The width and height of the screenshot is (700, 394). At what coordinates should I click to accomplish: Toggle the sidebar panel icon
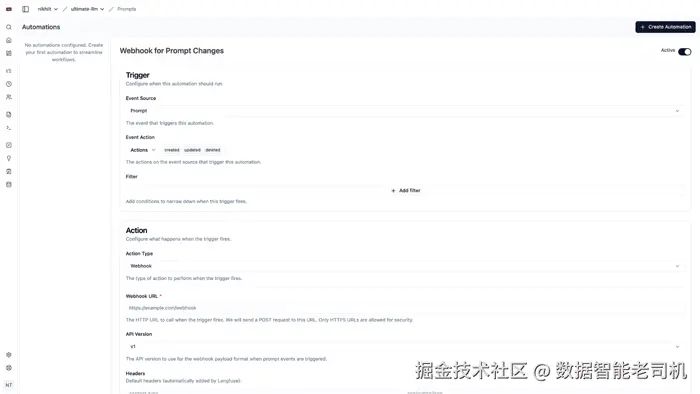click(x=25, y=9)
